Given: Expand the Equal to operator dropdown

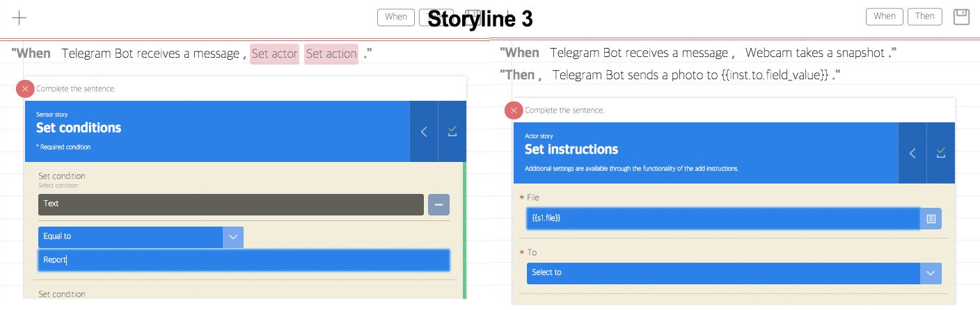Looking at the screenshot, I should [x=233, y=237].
